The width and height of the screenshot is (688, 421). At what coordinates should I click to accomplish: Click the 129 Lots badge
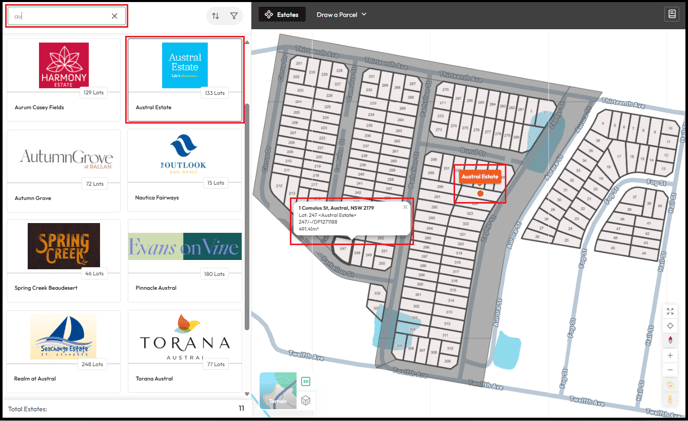point(93,93)
